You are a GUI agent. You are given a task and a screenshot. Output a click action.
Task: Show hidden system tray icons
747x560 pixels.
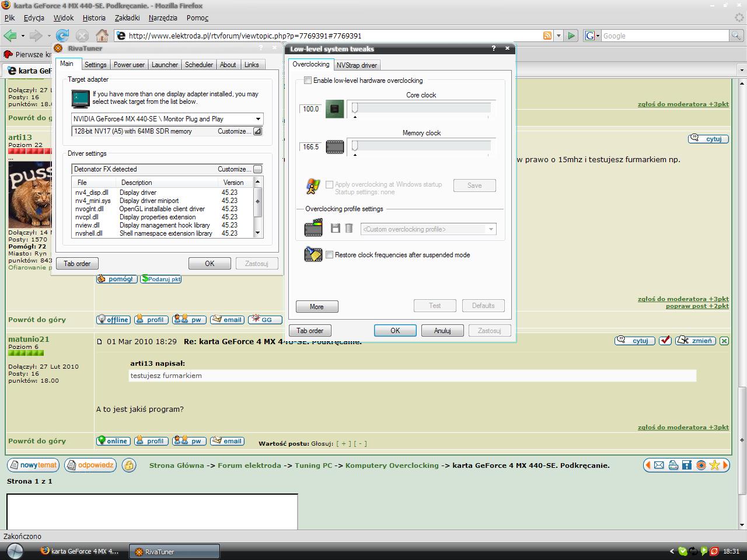point(672,551)
